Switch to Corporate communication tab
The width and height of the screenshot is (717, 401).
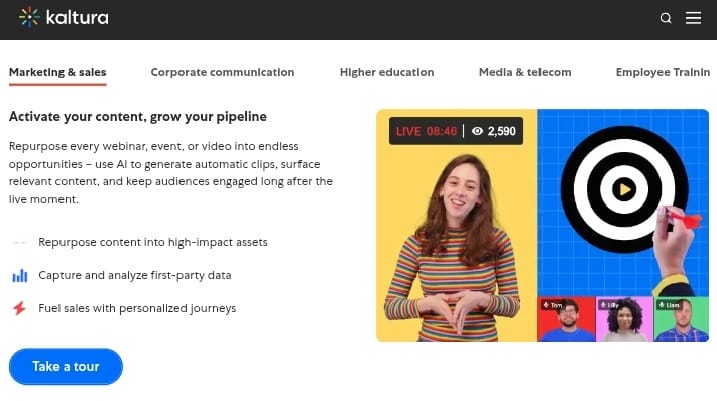pyautogui.click(x=222, y=72)
